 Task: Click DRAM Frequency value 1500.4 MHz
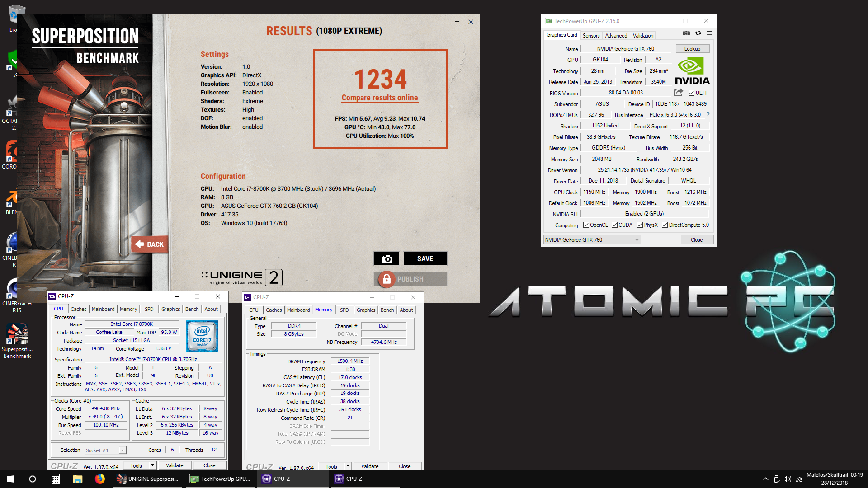350,361
